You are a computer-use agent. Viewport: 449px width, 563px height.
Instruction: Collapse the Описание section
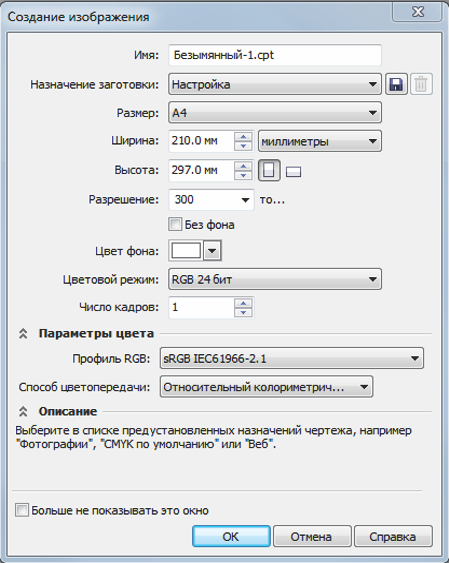pyautogui.click(x=23, y=411)
